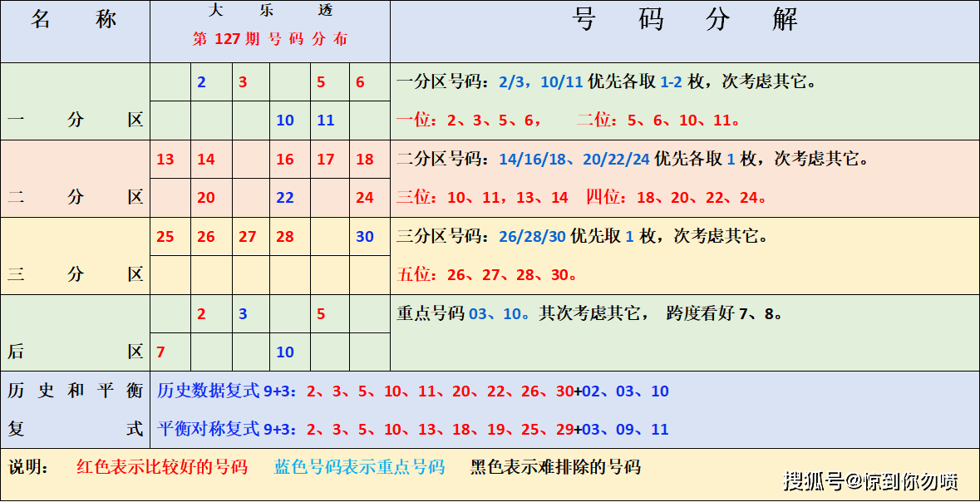
Task: Click red number 3 in 一分区 grid
Action: [x=243, y=82]
